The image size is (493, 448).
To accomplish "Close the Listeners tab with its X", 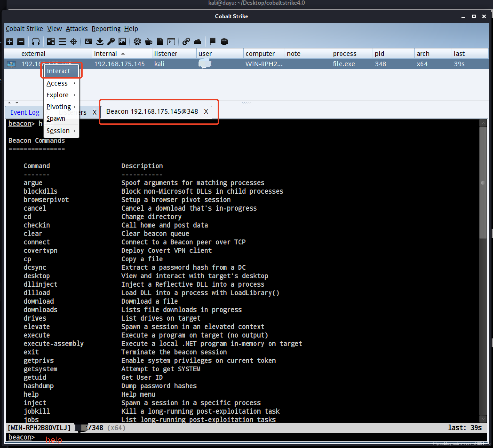I will coord(94,112).
